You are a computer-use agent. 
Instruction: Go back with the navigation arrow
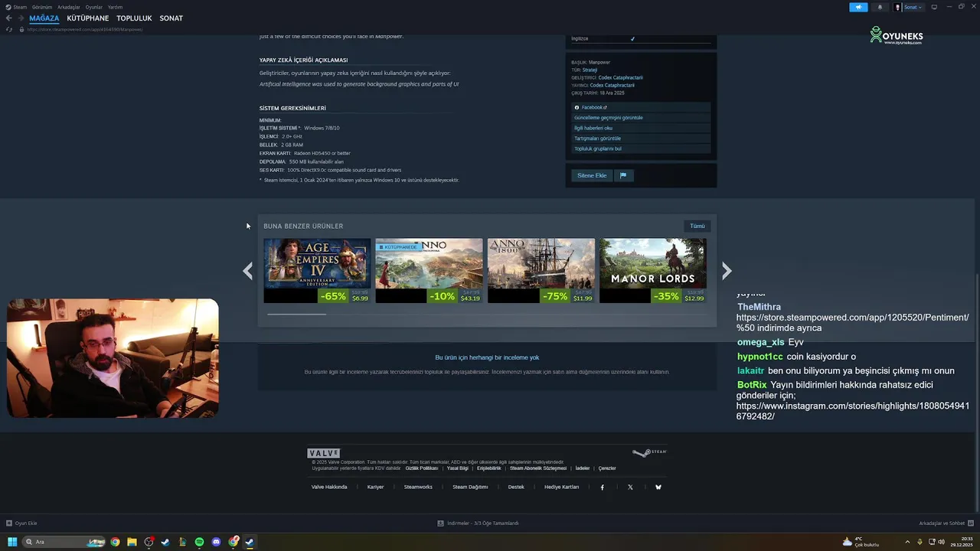[x=8, y=18]
